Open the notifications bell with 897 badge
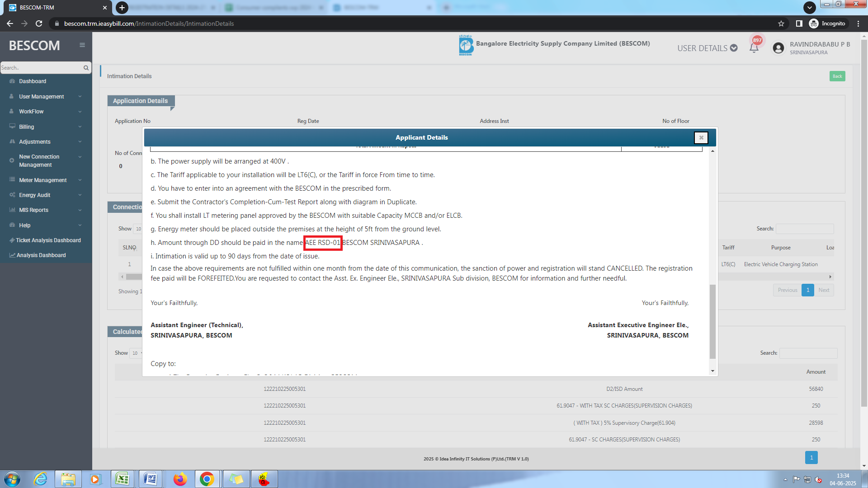Viewport: 868px width, 488px height. pos(754,48)
